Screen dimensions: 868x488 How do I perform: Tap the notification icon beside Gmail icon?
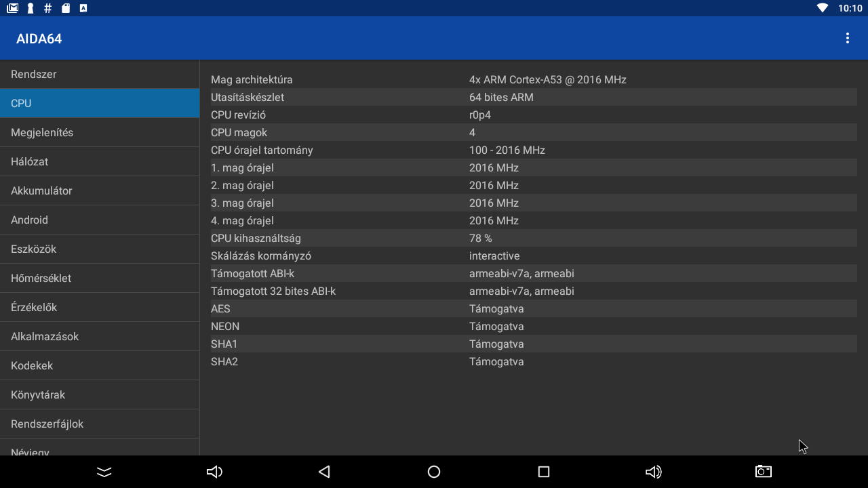pyautogui.click(x=30, y=8)
